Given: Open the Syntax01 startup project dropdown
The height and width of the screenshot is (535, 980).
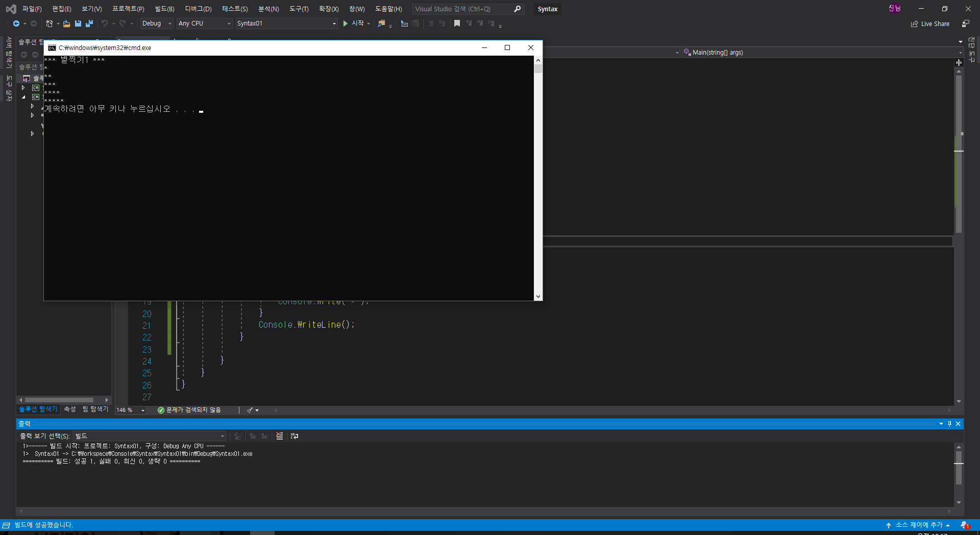Looking at the screenshot, I should [x=286, y=23].
